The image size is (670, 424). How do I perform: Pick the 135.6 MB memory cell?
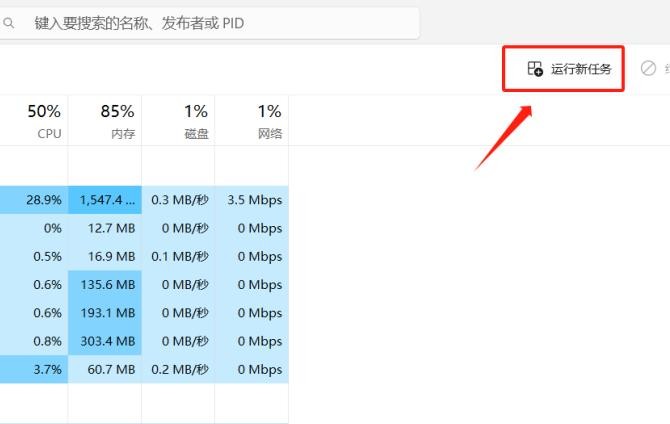(x=105, y=284)
